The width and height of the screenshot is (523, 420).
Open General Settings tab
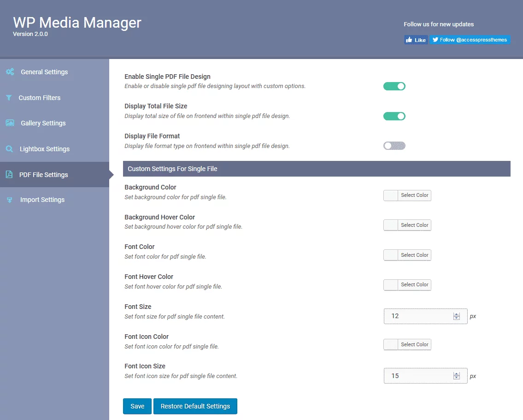coord(55,72)
